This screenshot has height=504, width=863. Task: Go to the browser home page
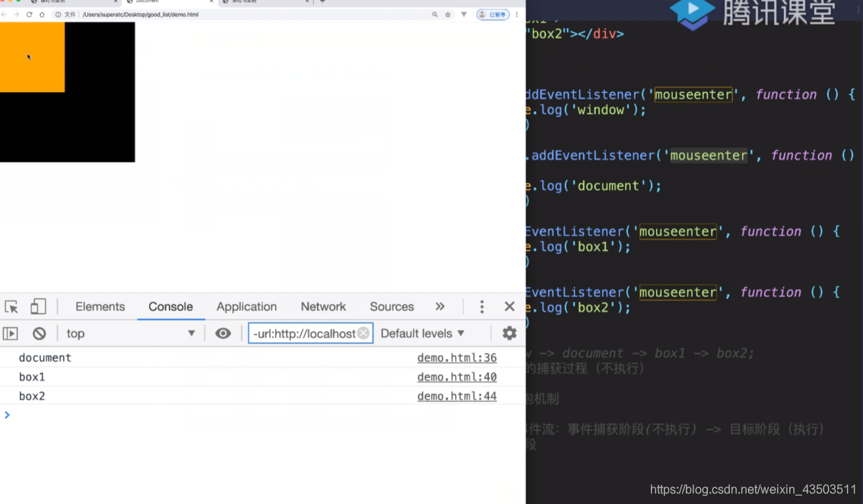pyautogui.click(x=42, y=14)
